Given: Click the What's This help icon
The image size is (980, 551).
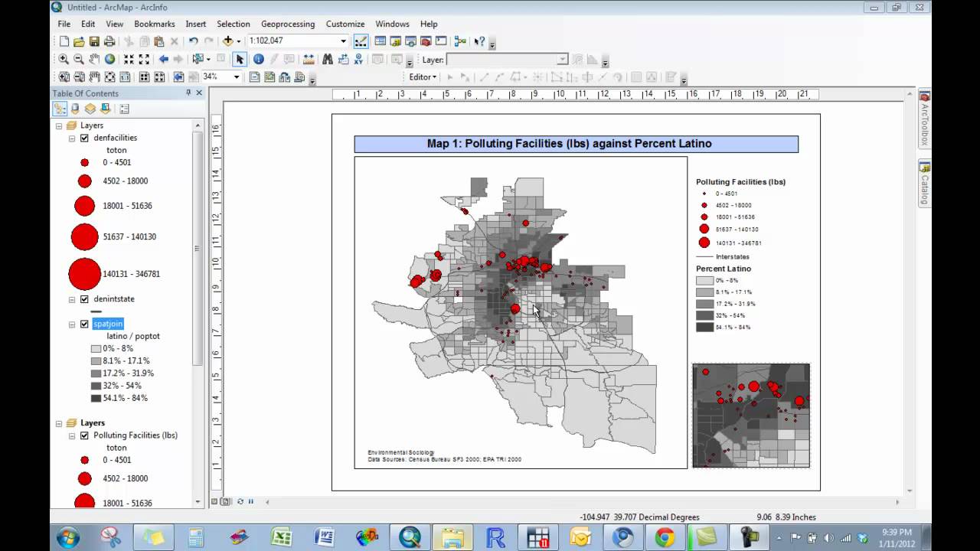Looking at the screenshot, I should pyautogui.click(x=479, y=41).
